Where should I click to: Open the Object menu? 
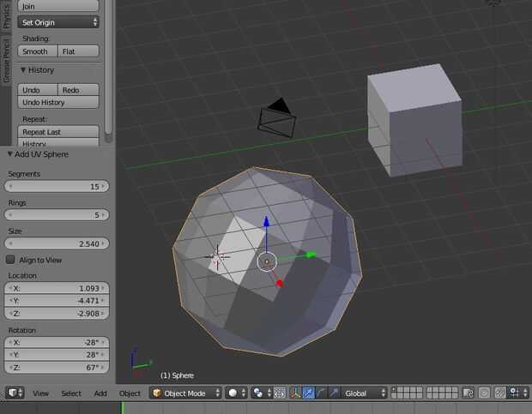pos(130,393)
